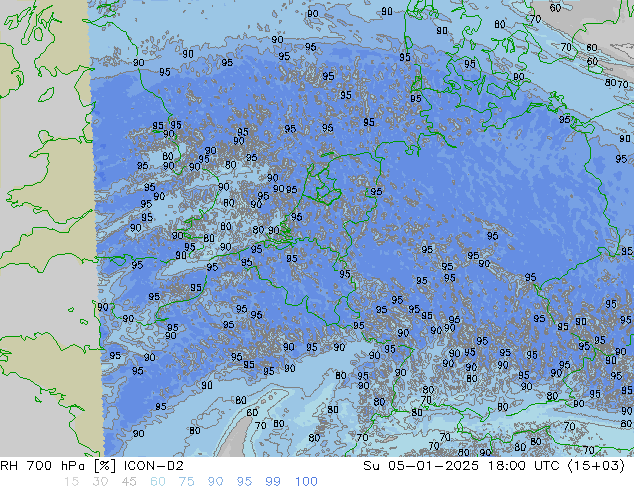Viewport: 634px width, 490px height.
Task: Select the legend value 90 below the title
Action: pos(215,482)
